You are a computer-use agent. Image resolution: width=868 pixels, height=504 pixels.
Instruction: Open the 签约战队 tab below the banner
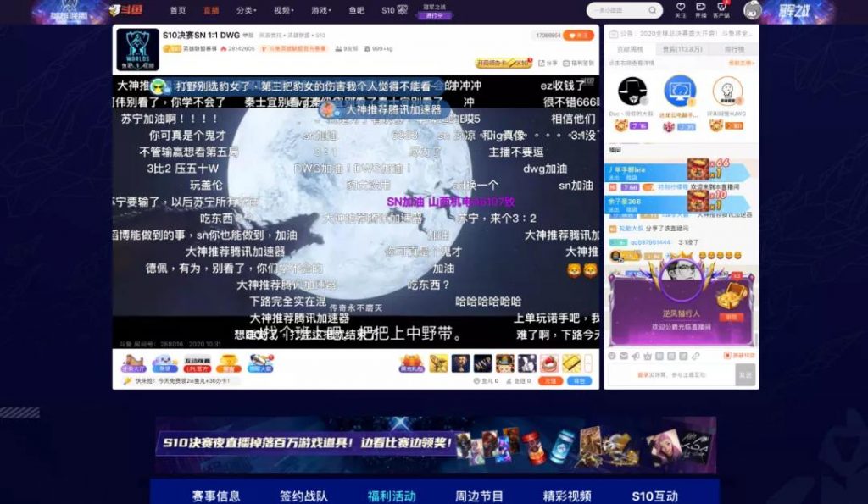304,496
